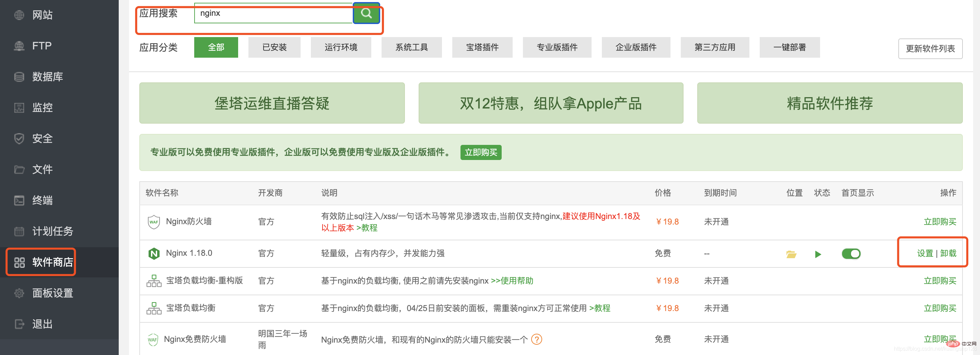Click the green 立即购买 banner button
Viewport: 980px width, 355px height.
click(x=481, y=152)
